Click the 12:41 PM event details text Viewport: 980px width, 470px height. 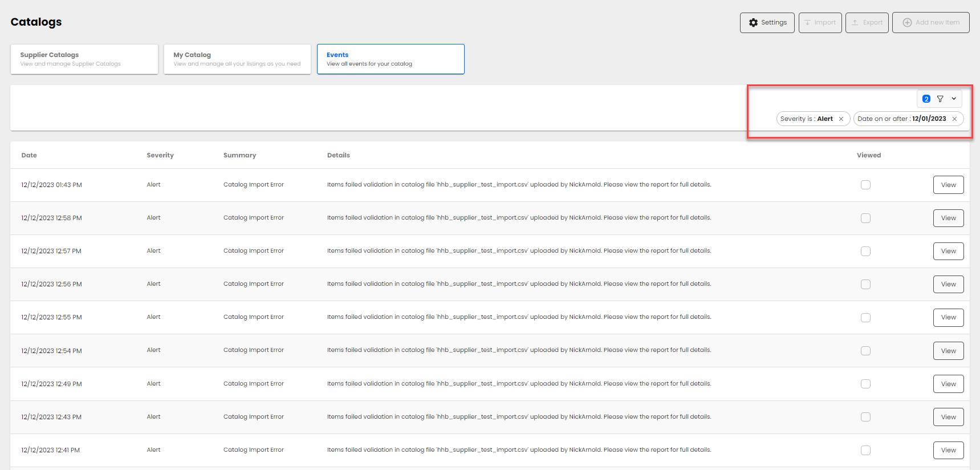[x=519, y=450]
